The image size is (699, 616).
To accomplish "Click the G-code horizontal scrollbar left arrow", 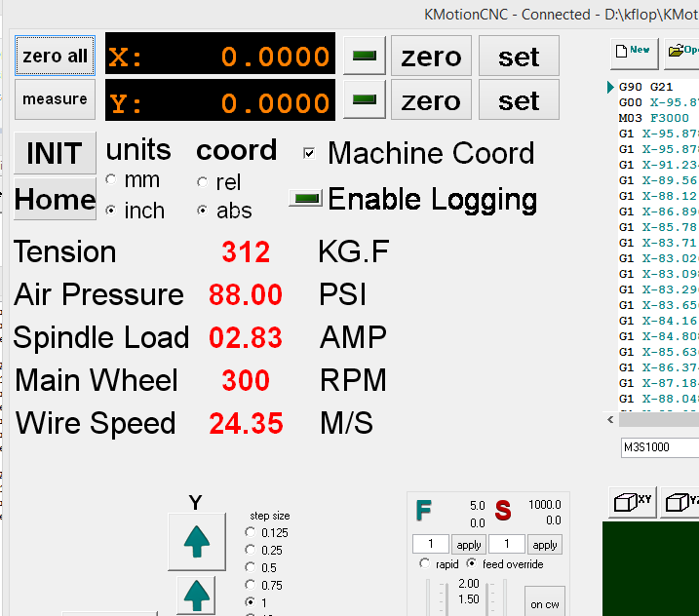I will click(x=611, y=419).
